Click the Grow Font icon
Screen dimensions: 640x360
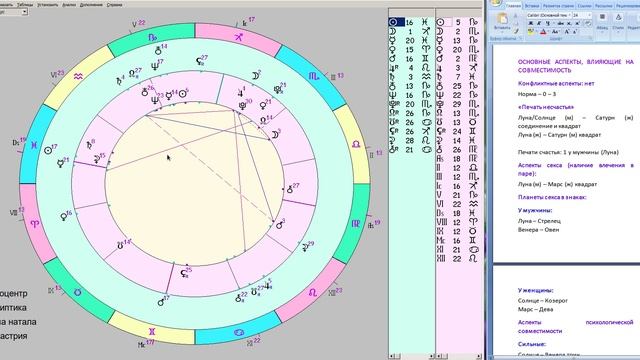click(567, 32)
